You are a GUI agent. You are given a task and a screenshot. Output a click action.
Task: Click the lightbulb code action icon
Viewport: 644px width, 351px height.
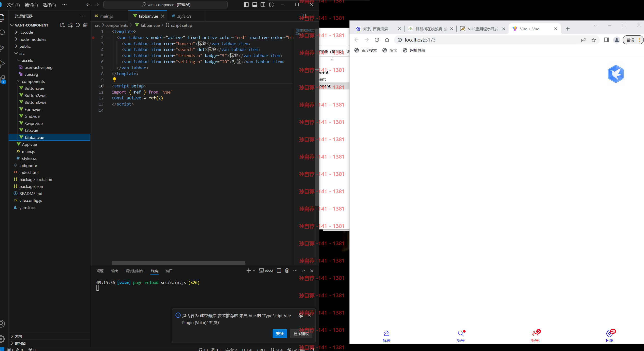pos(115,80)
